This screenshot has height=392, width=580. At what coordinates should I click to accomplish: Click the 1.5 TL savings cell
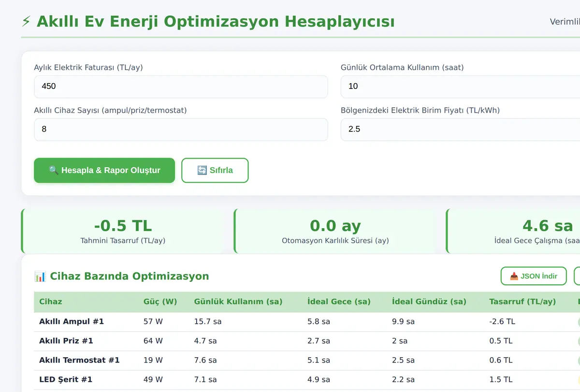point(501,379)
